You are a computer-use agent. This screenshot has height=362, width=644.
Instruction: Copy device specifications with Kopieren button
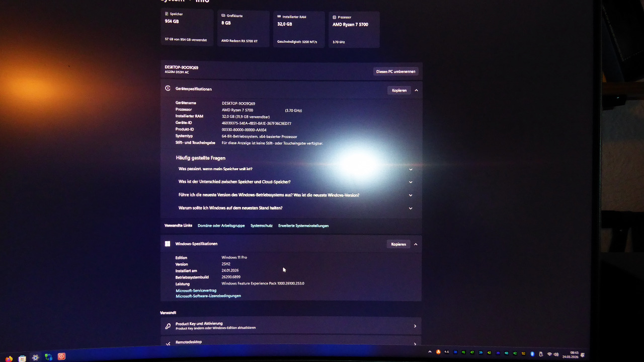399,91
